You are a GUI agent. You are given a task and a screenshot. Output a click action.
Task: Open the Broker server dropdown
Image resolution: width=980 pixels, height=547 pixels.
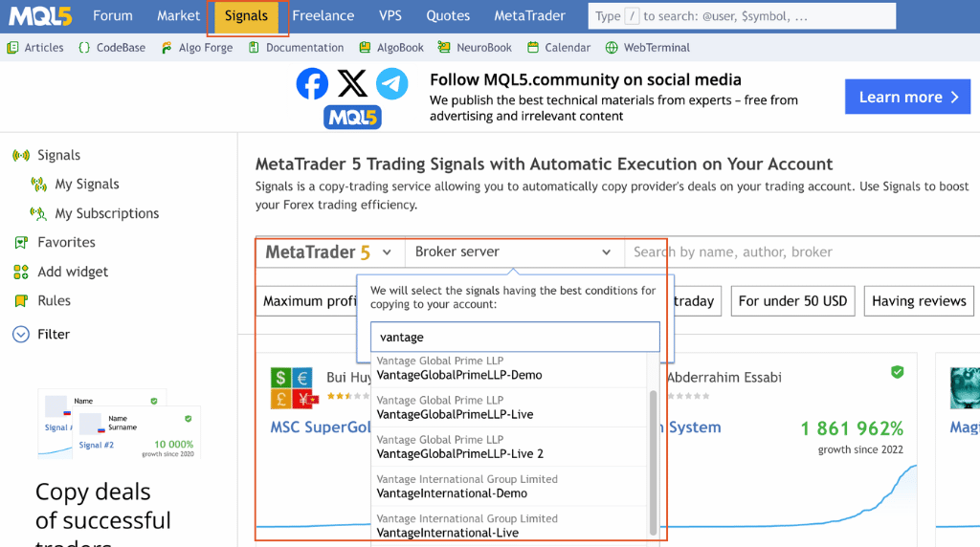[514, 252]
